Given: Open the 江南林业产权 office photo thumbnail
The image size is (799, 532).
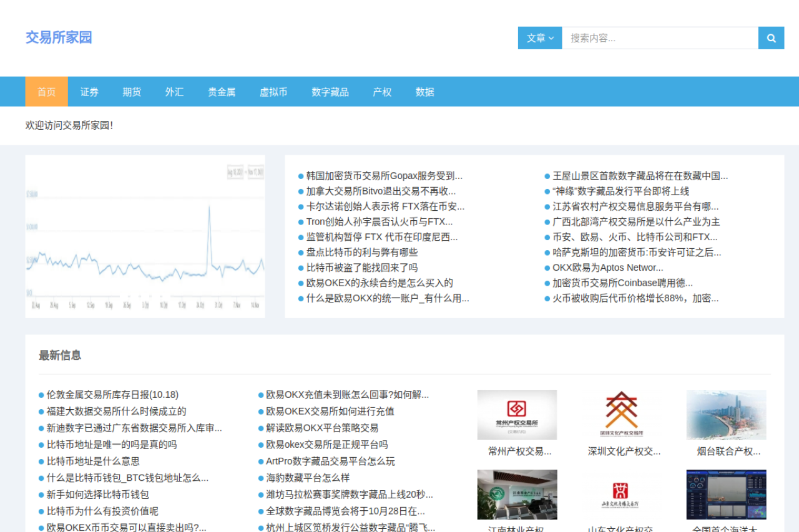Looking at the screenshot, I should pyautogui.click(x=517, y=495).
